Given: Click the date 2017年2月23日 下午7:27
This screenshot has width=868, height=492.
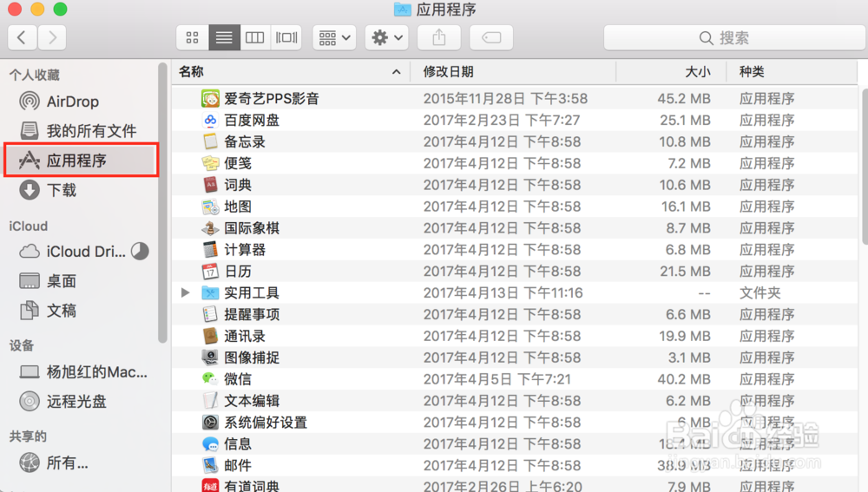Looking at the screenshot, I should [x=502, y=120].
